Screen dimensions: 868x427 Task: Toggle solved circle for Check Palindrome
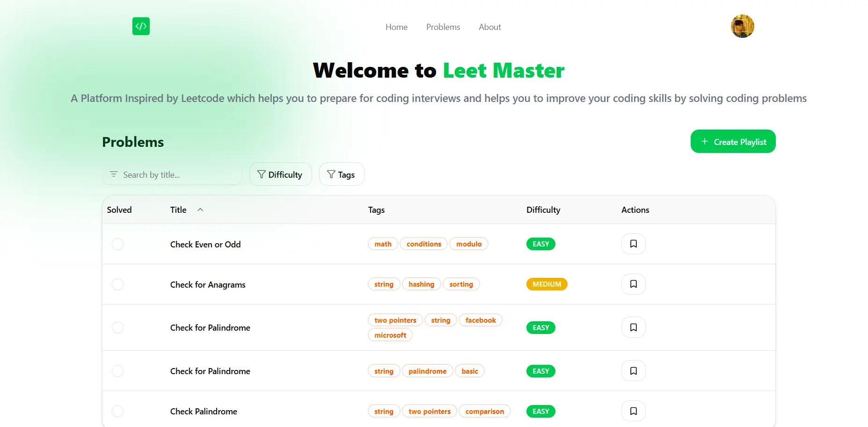coord(118,411)
